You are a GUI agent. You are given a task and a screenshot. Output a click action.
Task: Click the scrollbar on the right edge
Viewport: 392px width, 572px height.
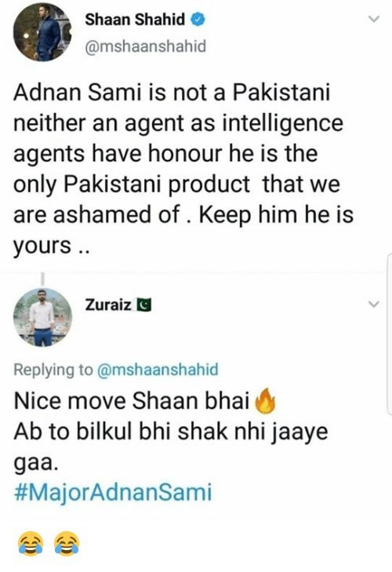[x=390, y=333]
